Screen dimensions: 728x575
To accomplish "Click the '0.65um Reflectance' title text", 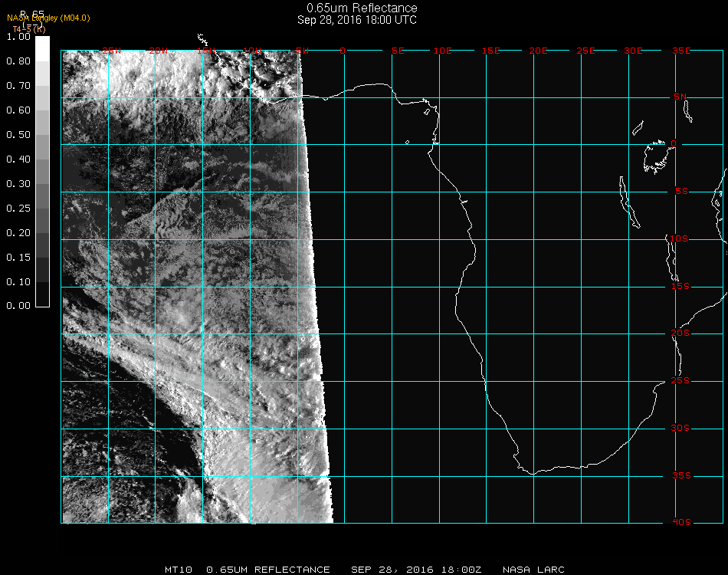I will coord(362,8).
